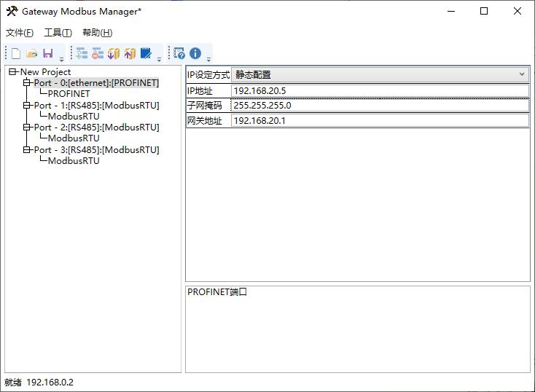535x392 pixels.
Task: Click the add node tree icon
Action: [x=82, y=53]
